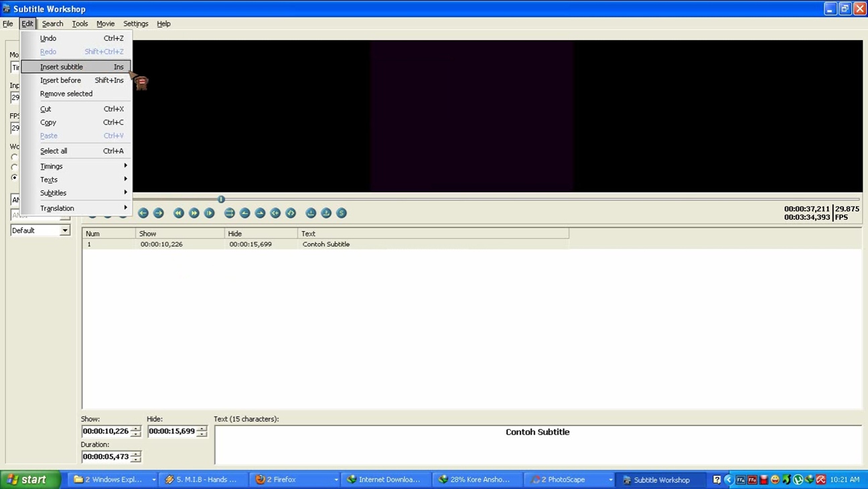Expand hidden tray icons with blue chevron

coord(729,480)
